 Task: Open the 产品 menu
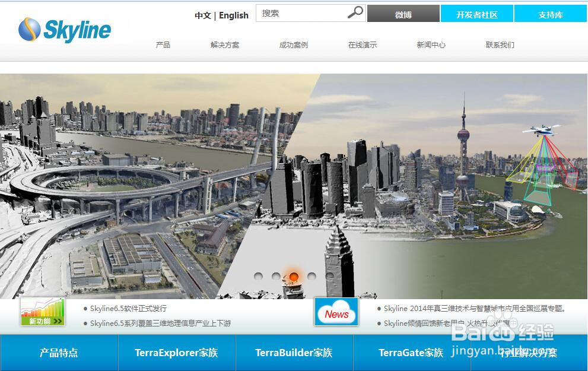(163, 45)
